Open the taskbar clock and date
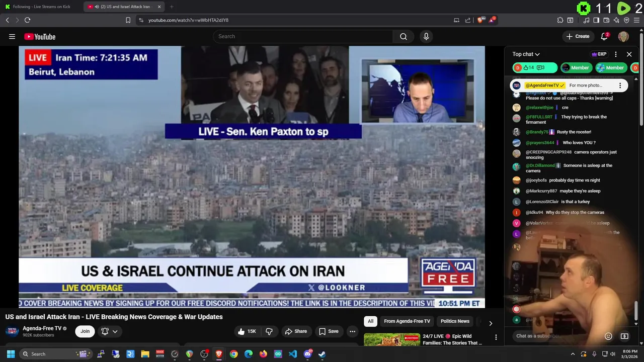Screen dimensions: 644x362 [x=630, y=354]
